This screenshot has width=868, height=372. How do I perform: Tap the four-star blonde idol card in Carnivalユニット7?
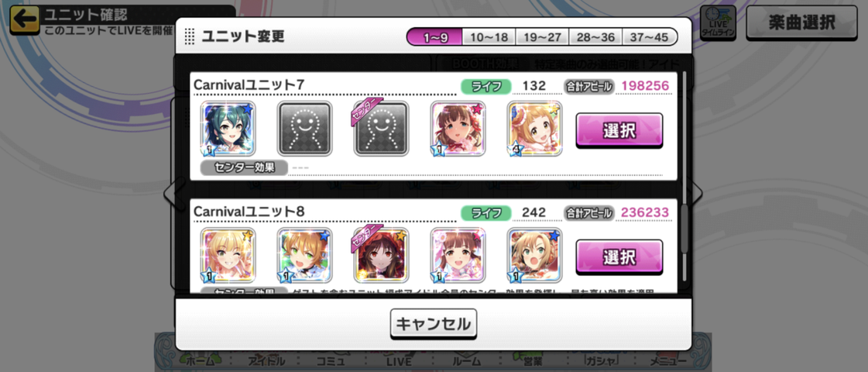click(x=535, y=129)
